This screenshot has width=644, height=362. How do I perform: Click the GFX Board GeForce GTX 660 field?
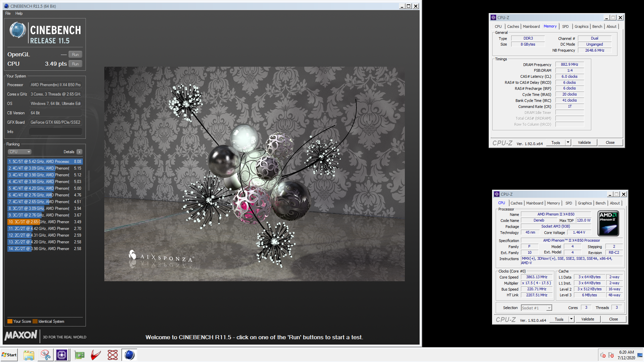[x=56, y=122]
